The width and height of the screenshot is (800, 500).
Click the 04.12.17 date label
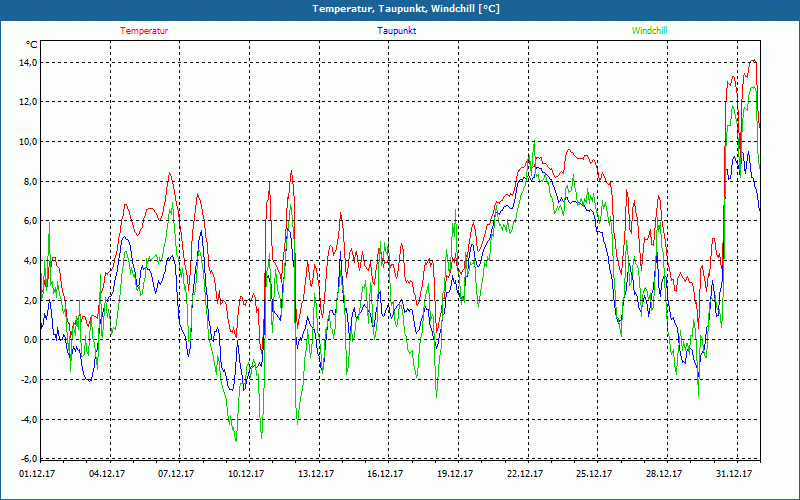click(107, 474)
